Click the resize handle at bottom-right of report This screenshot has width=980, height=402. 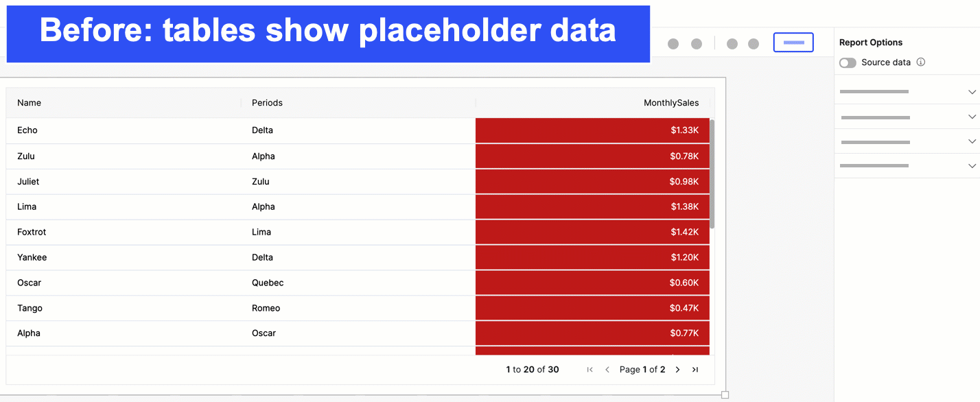[x=725, y=394]
